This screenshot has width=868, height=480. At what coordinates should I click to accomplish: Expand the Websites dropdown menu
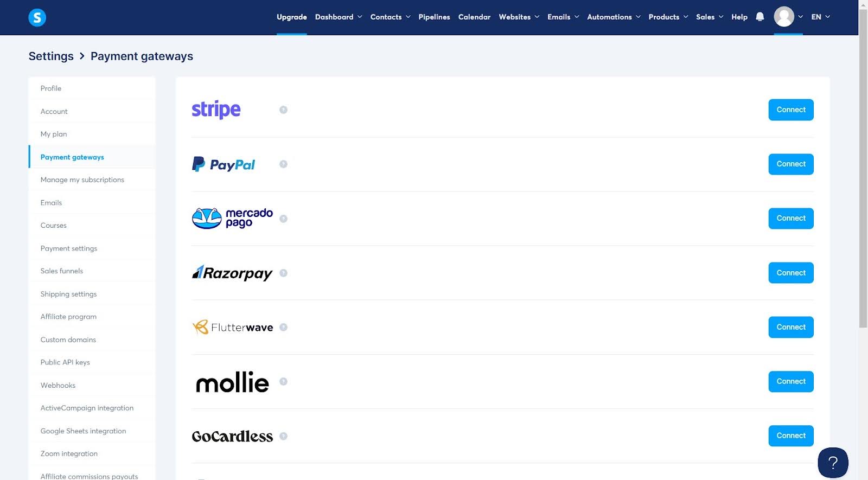click(519, 17)
